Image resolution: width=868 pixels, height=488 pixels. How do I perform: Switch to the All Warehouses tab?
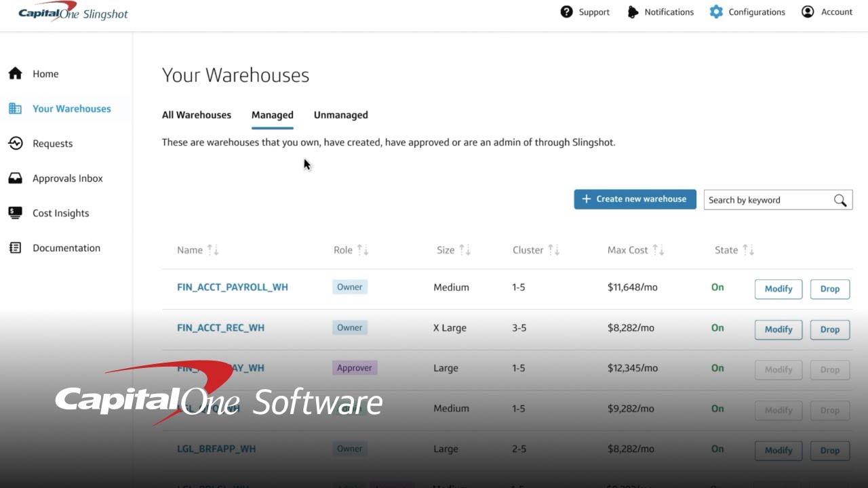(x=197, y=115)
